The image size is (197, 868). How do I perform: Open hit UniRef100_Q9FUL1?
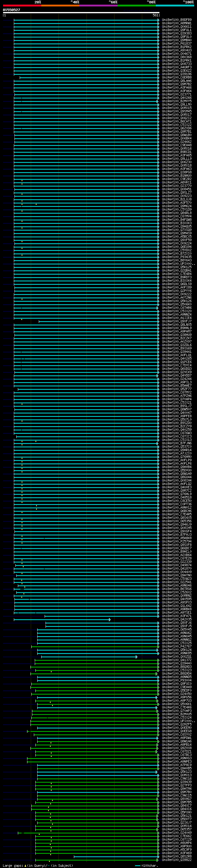[x=176, y=30]
